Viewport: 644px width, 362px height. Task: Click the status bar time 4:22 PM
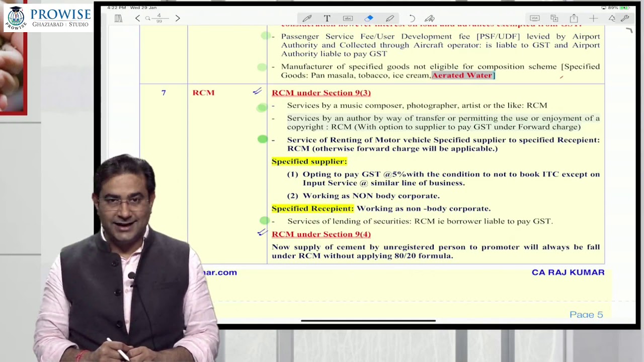pyautogui.click(x=116, y=8)
